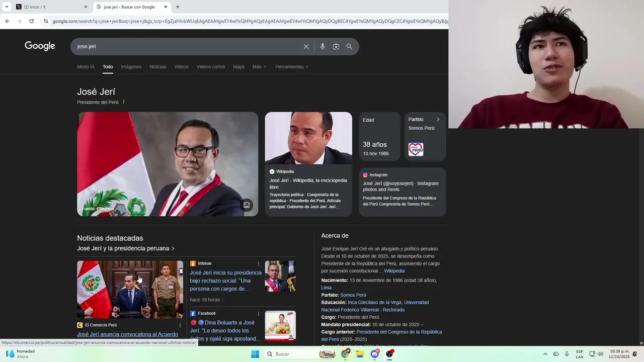
Task: Go back to the previous page
Action: click(x=7, y=21)
